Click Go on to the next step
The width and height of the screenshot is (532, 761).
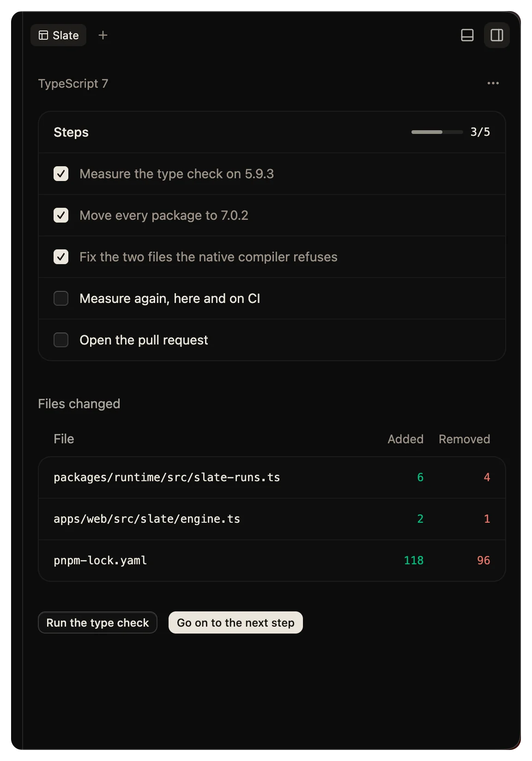(x=236, y=622)
